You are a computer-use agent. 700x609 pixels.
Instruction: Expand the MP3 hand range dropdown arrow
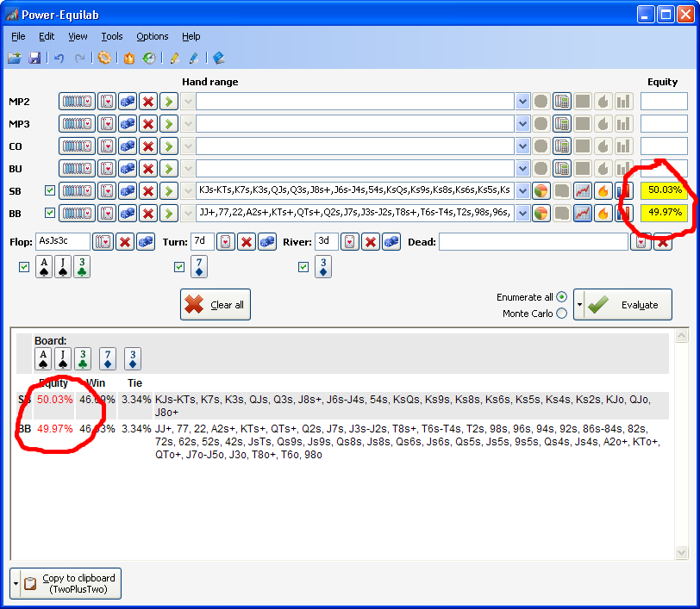click(522, 124)
